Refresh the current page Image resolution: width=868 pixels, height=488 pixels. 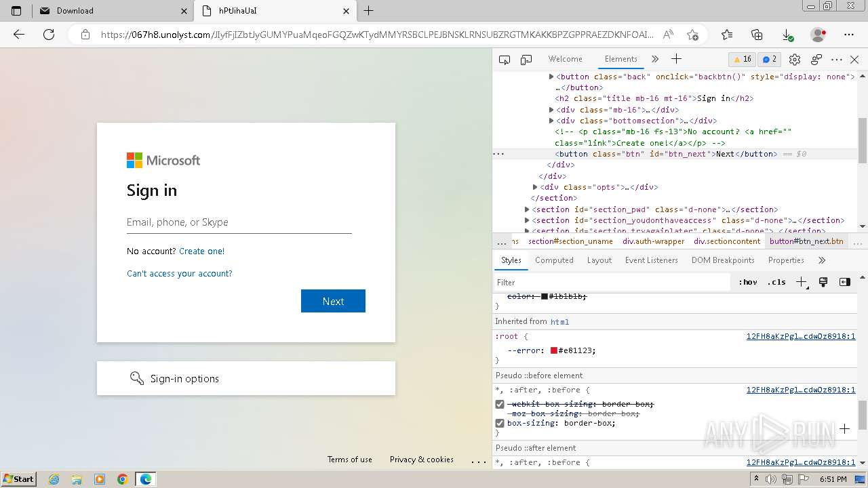click(49, 35)
